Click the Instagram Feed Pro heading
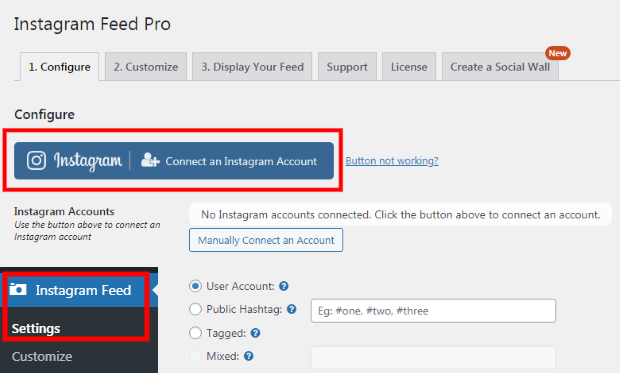 pos(93,24)
